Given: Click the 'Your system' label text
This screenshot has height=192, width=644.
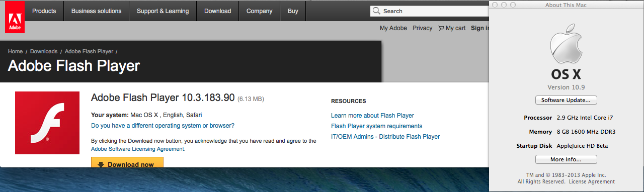Looking at the screenshot, I should pyautogui.click(x=109, y=115).
